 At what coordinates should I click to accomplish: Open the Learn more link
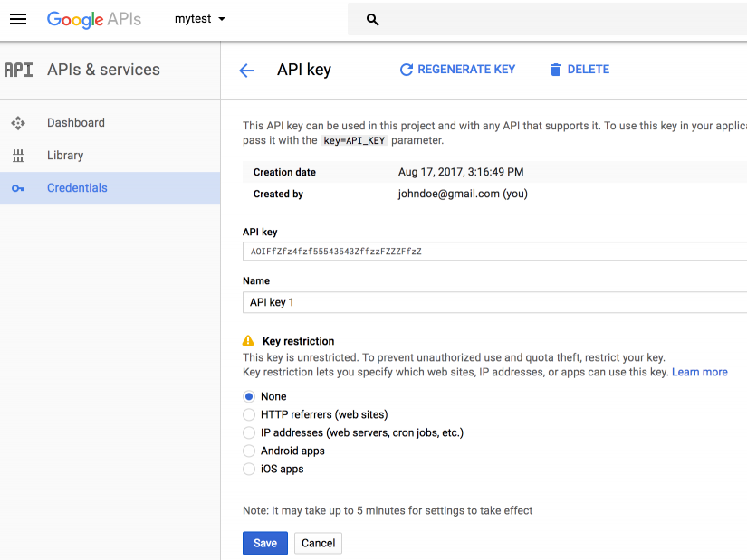coord(699,372)
